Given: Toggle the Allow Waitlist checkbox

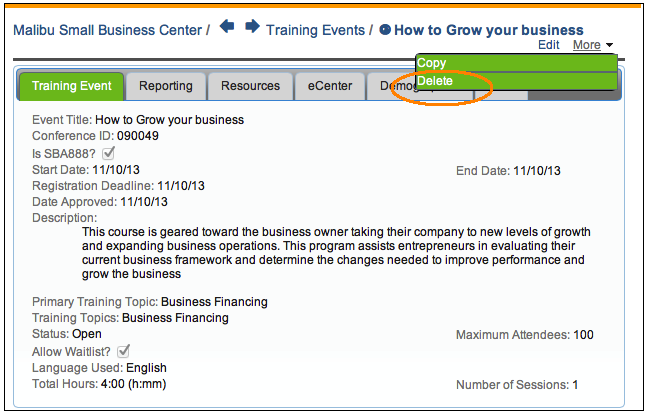Looking at the screenshot, I should (124, 351).
